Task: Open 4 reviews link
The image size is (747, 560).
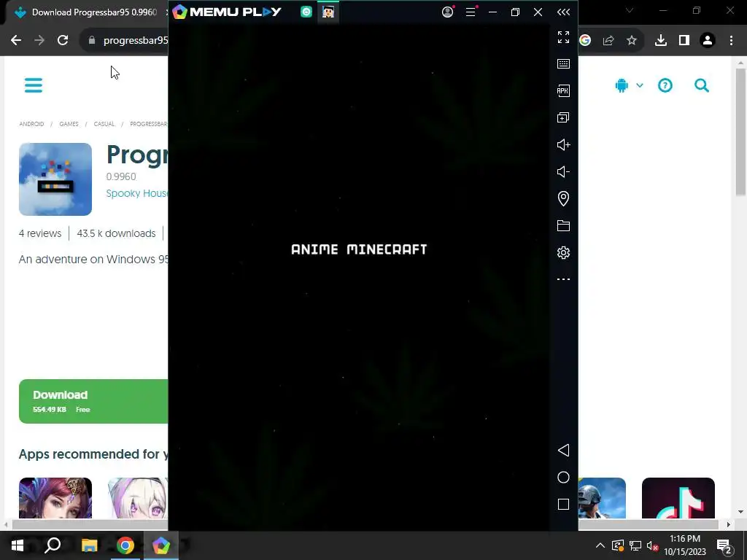Action: [40, 233]
